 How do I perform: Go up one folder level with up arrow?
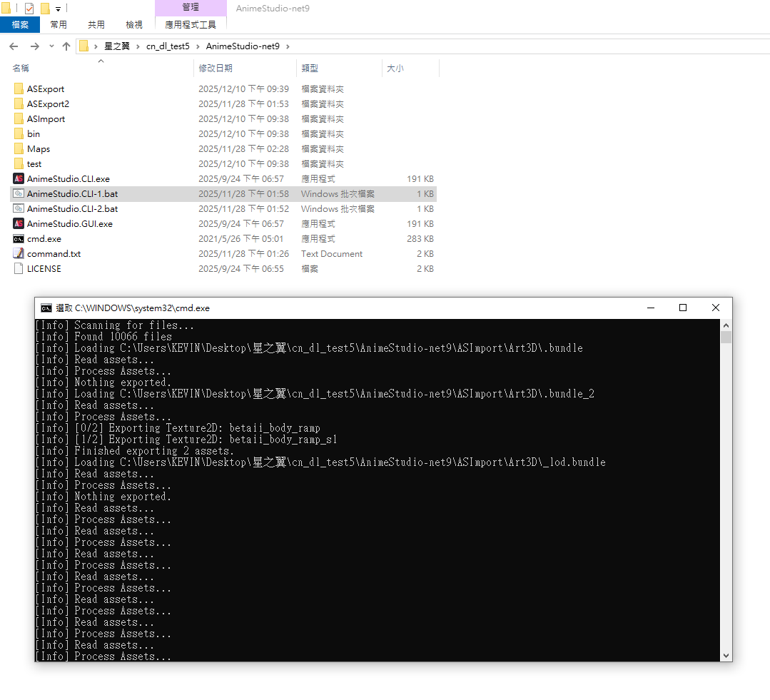pyautogui.click(x=66, y=46)
